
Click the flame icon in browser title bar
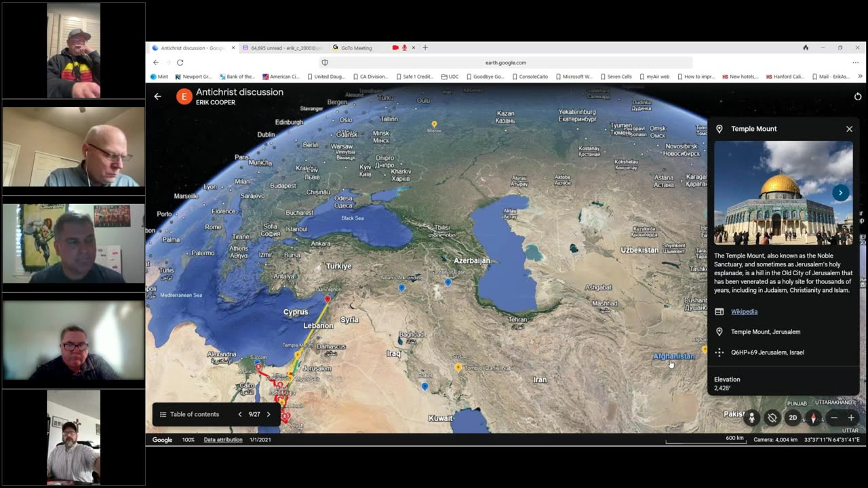pyautogui.click(x=806, y=48)
